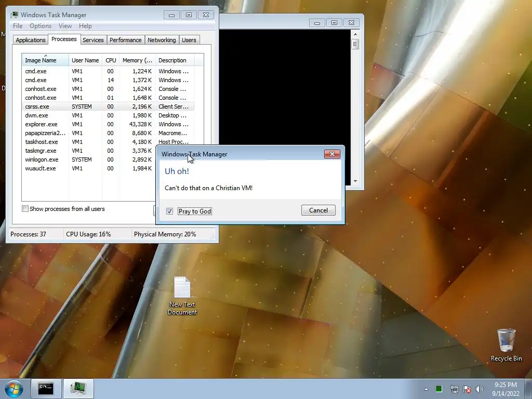This screenshot has width=532, height=399.
Task: Open the Windows Start orb
Action: (14, 389)
